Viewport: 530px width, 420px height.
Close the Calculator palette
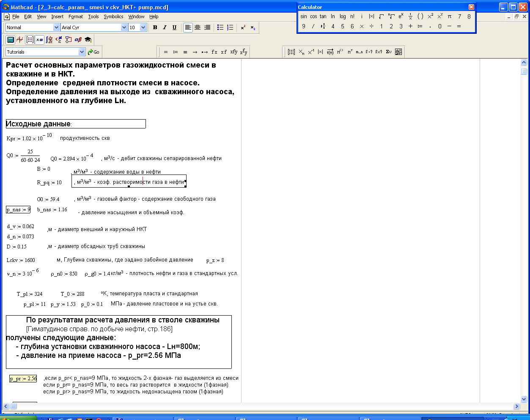pyautogui.click(x=472, y=7)
